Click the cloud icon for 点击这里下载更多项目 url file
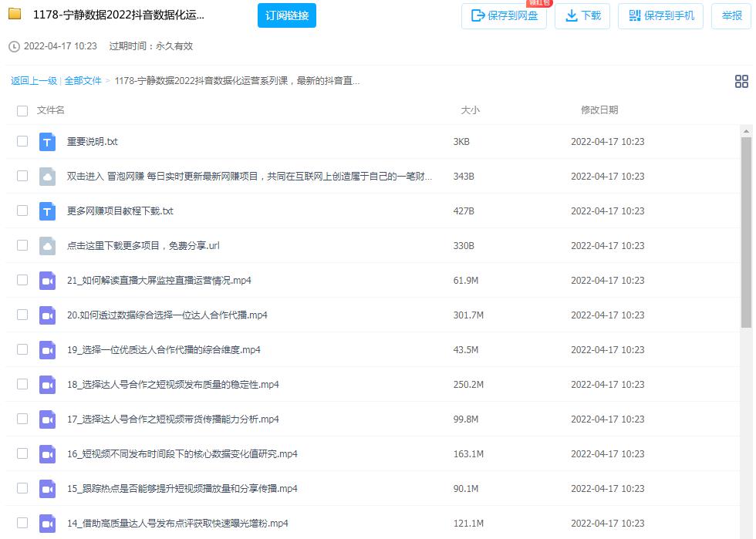The width and height of the screenshot is (756, 539). coord(47,246)
